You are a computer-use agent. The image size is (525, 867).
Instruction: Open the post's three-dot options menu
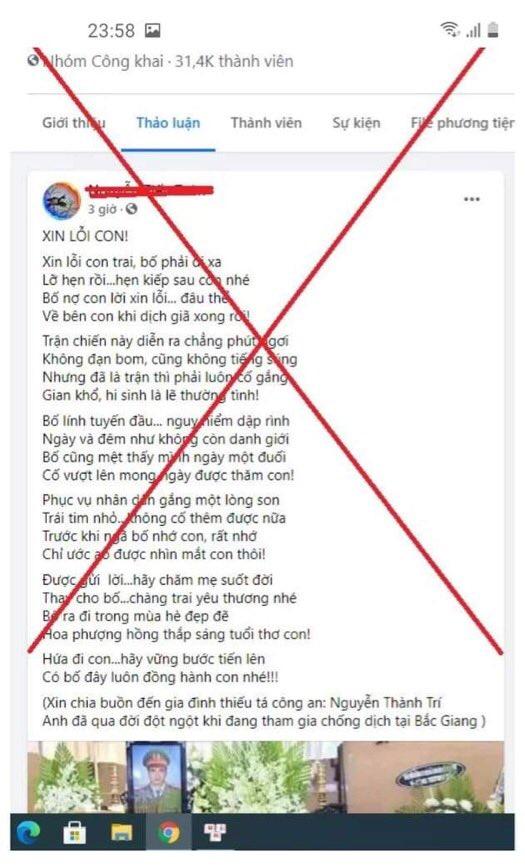coord(472,199)
